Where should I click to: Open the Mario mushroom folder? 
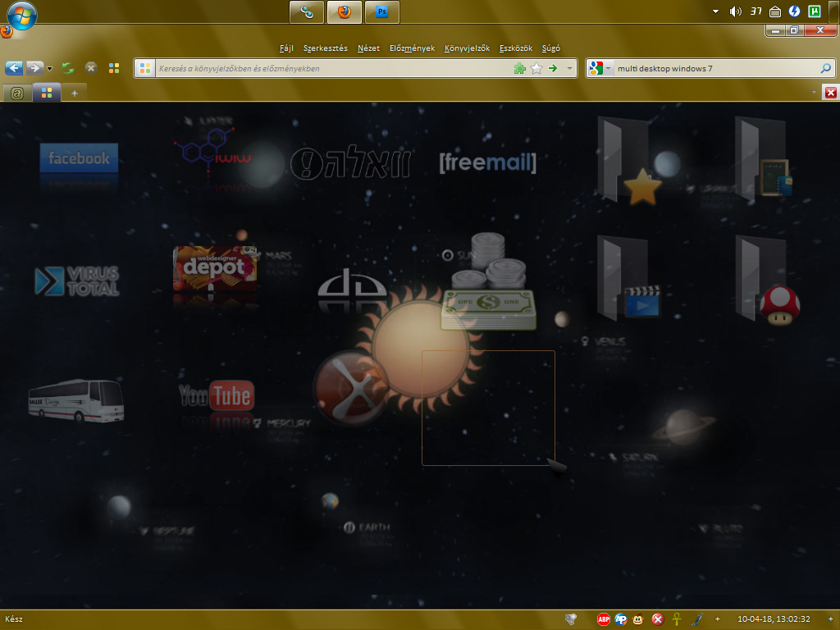[x=767, y=280]
